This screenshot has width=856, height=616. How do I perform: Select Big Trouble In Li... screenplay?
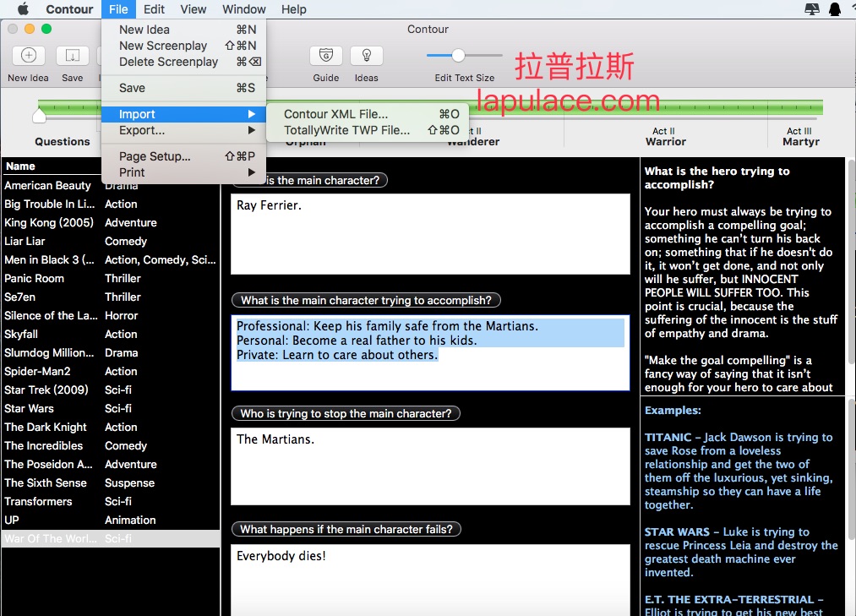pyautogui.click(x=111, y=204)
